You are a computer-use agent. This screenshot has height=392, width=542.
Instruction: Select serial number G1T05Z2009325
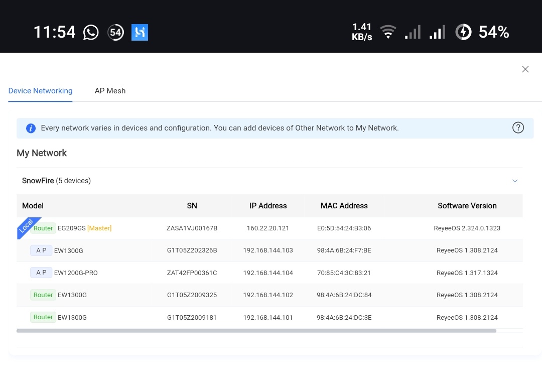coord(192,295)
